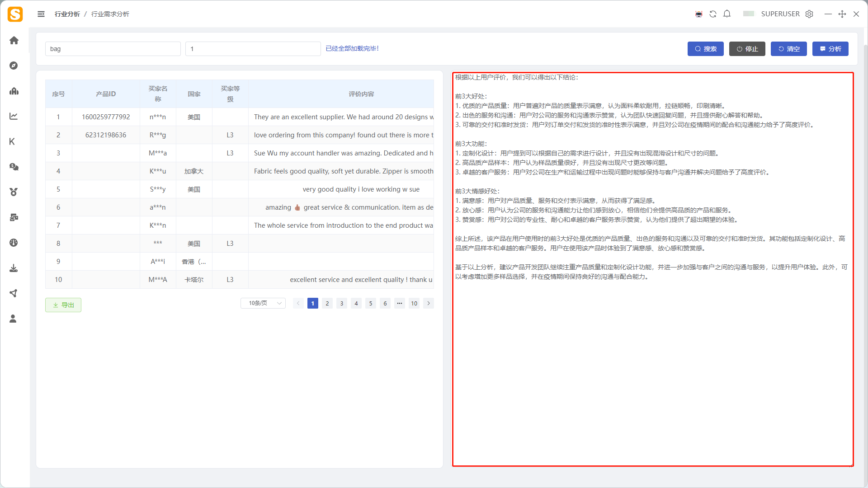Click the 行业需求分析 breadcrumb
The height and width of the screenshot is (488, 868).
tap(110, 14)
